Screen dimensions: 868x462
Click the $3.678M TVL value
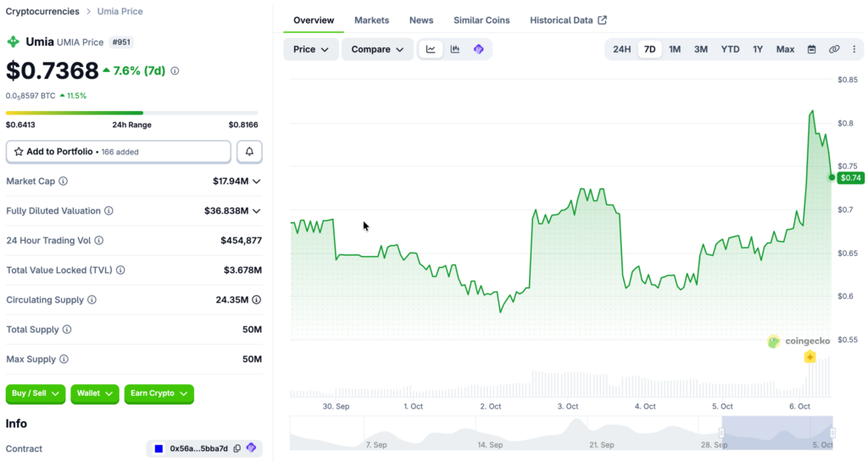pos(242,270)
